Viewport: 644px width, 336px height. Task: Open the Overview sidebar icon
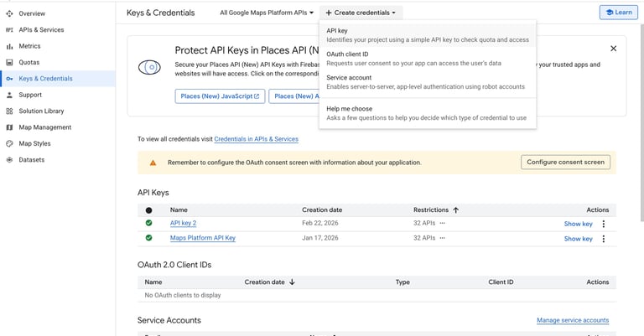coord(9,13)
